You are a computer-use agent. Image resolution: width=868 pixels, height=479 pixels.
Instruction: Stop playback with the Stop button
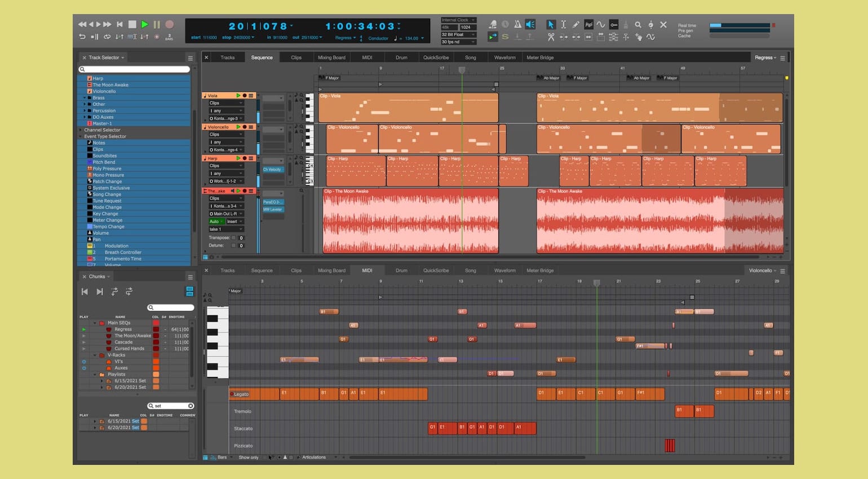click(x=132, y=24)
